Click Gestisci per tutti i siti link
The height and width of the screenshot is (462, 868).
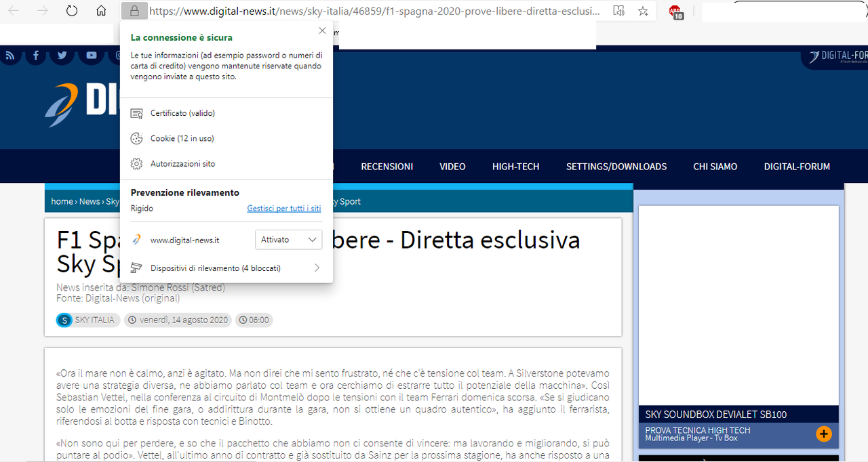pos(284,209)
